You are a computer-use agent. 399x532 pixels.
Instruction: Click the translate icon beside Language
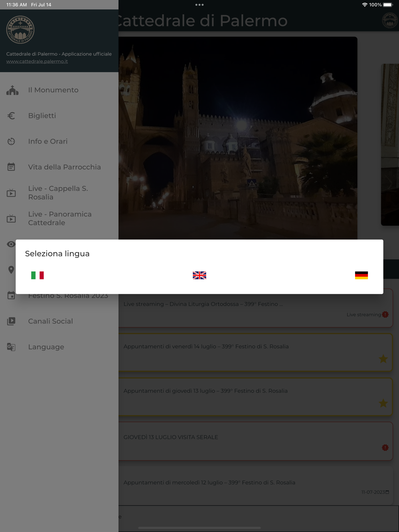click(11, 347)
